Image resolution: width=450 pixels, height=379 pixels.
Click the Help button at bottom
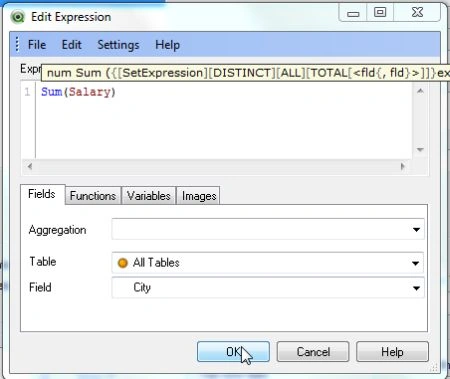point(392,352)
